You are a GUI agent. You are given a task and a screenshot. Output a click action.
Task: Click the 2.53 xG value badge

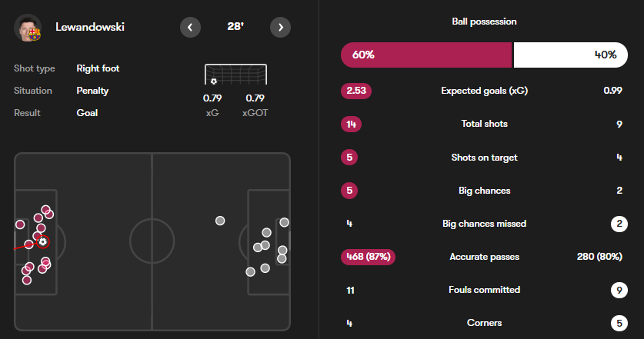[x=356, y=91]
